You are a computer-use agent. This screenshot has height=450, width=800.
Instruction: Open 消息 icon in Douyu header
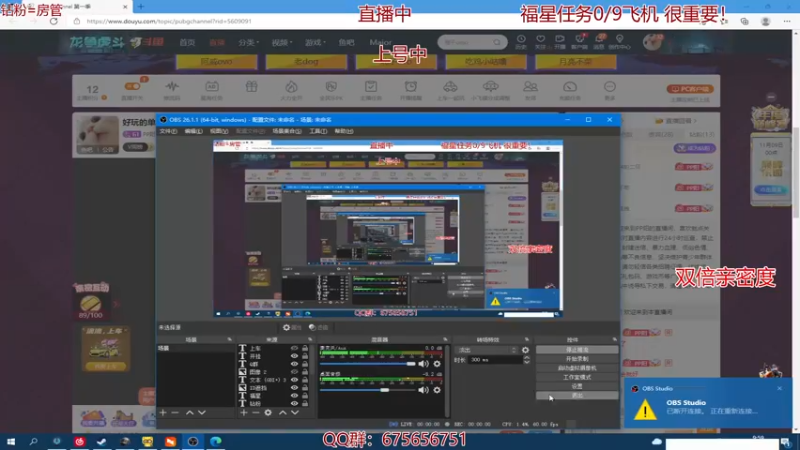pyautogui.click(x=599, y=42)
